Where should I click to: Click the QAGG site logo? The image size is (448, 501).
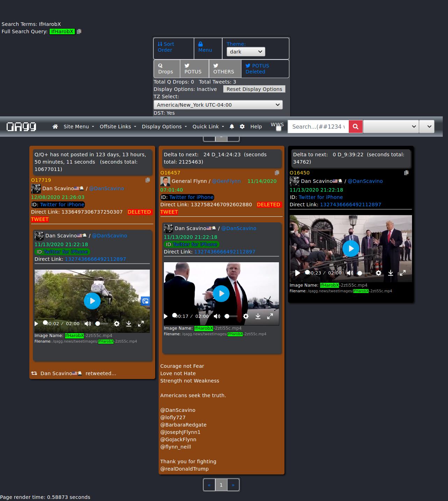coord(21,127)
